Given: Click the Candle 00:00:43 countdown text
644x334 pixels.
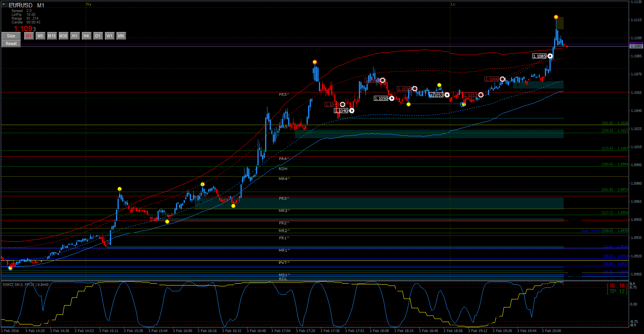Looking at the screenshot, I should click(x=26, y=22).
